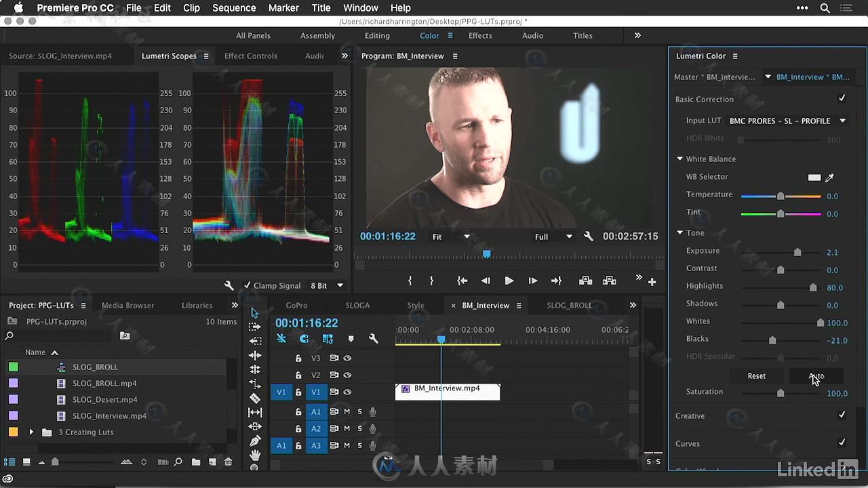
Task: Toggle the Curves section checkbox
Action: click(x=842, y=443)
